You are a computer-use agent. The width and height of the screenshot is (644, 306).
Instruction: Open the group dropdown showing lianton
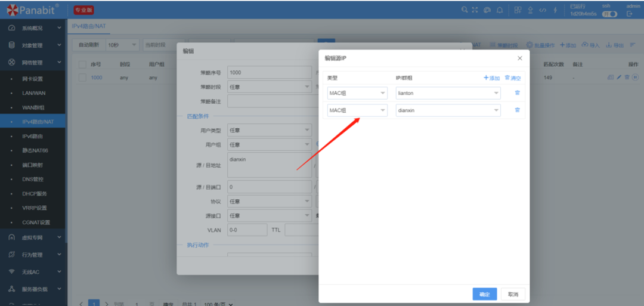pyautogui.click(x=448, y=93)
